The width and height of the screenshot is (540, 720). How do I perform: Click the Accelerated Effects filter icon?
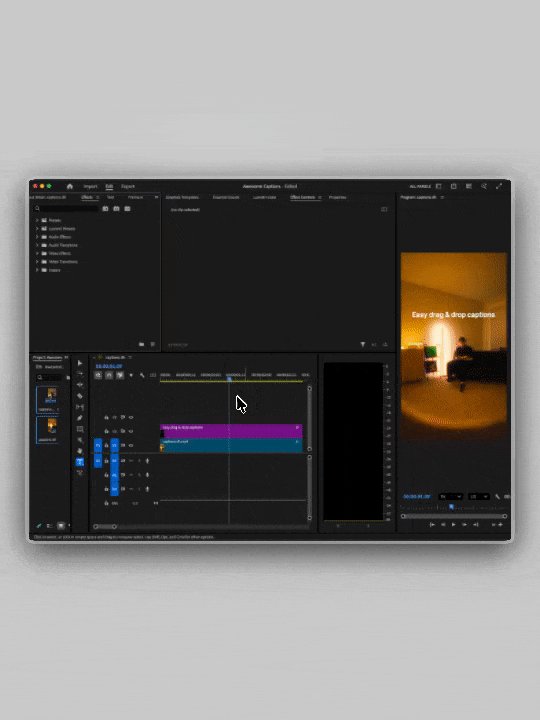click(x=105, y=208)
